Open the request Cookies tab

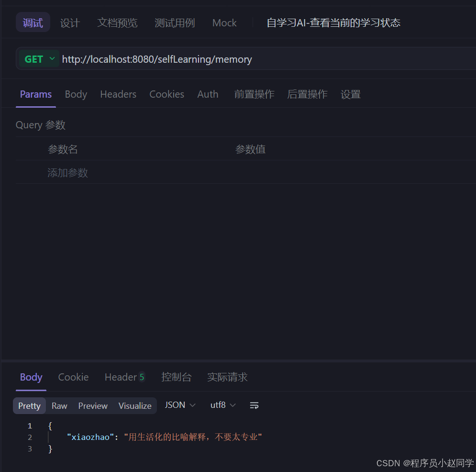coord(166,94)
